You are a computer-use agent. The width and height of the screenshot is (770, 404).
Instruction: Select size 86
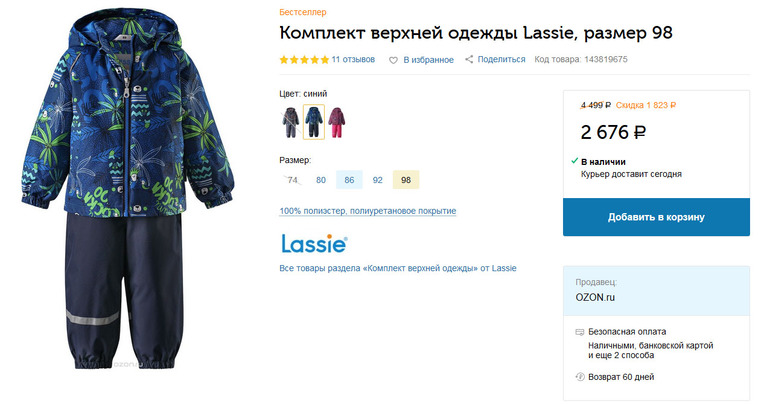[349, 180]
